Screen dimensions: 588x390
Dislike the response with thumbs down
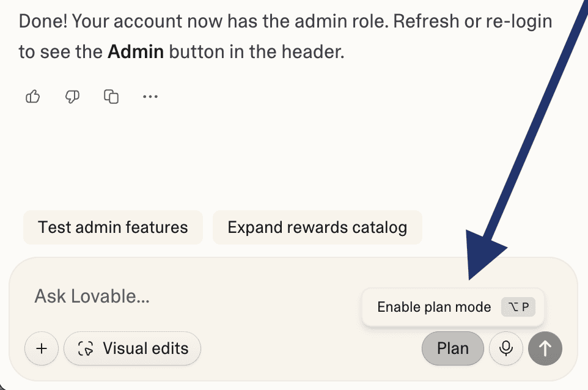click(x=72, y=97)
